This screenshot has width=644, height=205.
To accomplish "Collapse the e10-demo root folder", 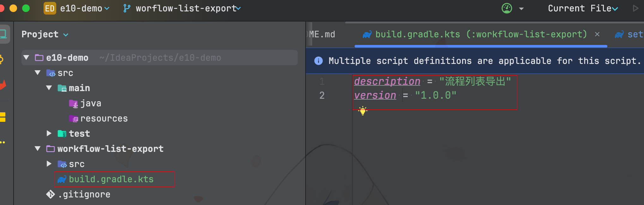I will click(x=27, y=58).
